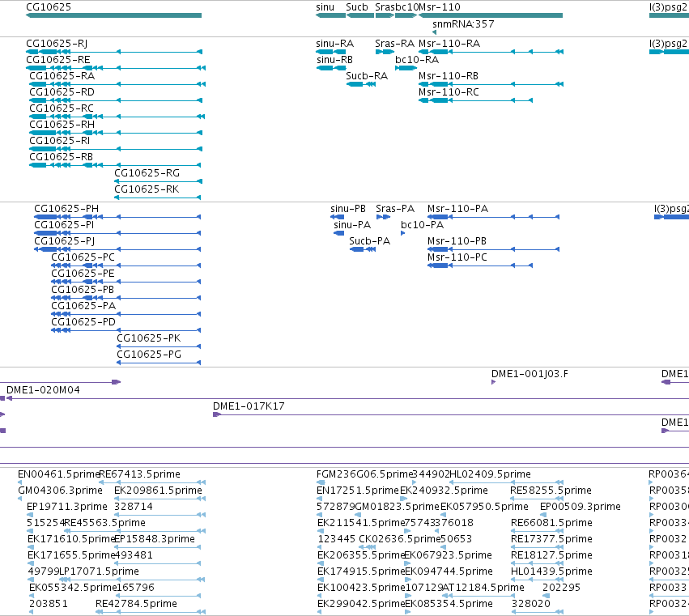Click the sinu gene glyph
The width and height of the screenshot is (689, 616).
pyautogui.click(x=331, y=15)
